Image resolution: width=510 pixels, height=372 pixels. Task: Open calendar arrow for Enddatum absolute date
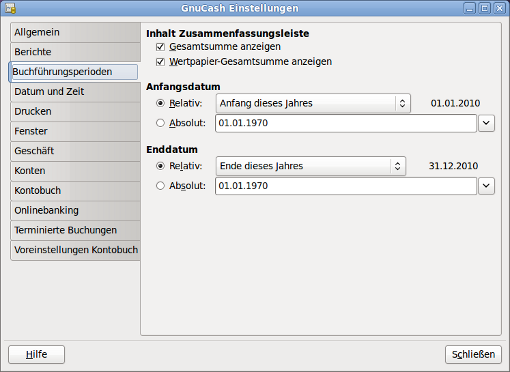[x=486, y=186]
